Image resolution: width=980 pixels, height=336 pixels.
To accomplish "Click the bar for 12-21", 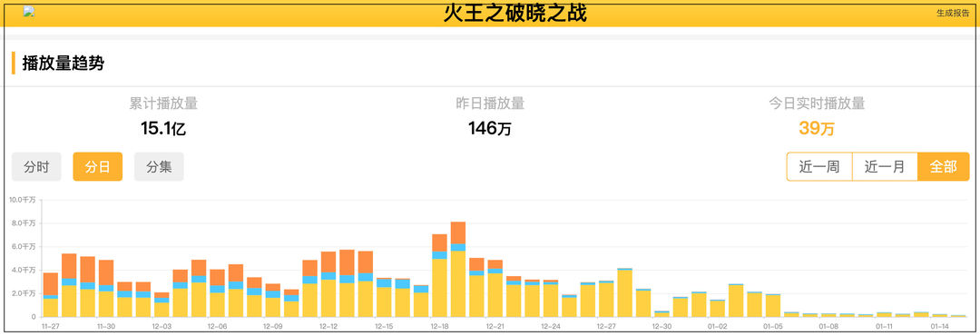I will pos(495,289).
